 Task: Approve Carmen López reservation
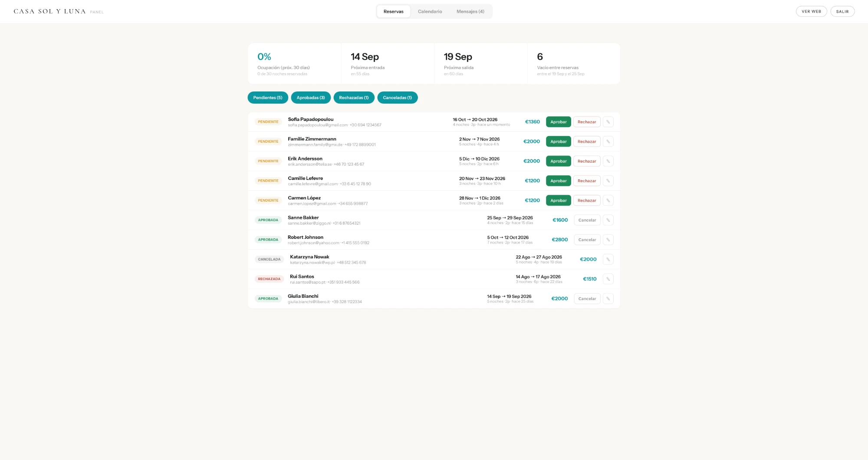(x=559, y=200)
